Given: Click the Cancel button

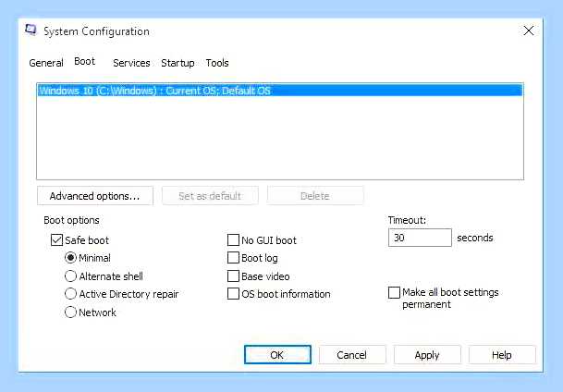Looking at the screenshot, I should point(352,355).
